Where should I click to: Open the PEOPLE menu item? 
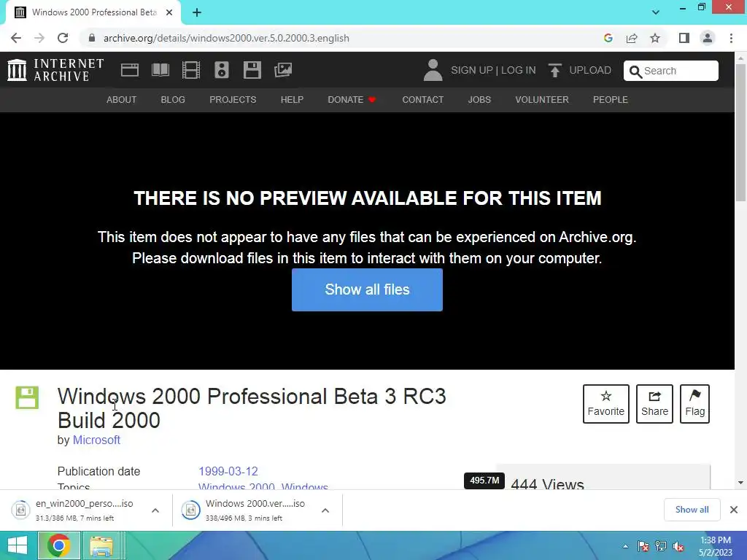(611, 99)
